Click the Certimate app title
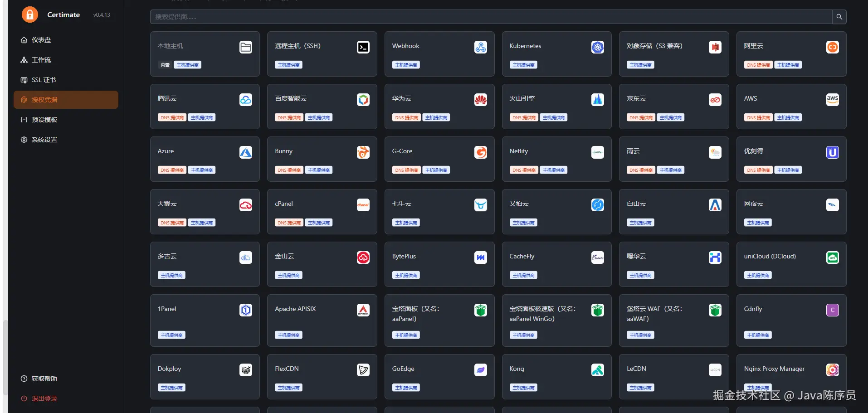Image resolution: width=868 pixels, height=413 pixels. point(63,15)
